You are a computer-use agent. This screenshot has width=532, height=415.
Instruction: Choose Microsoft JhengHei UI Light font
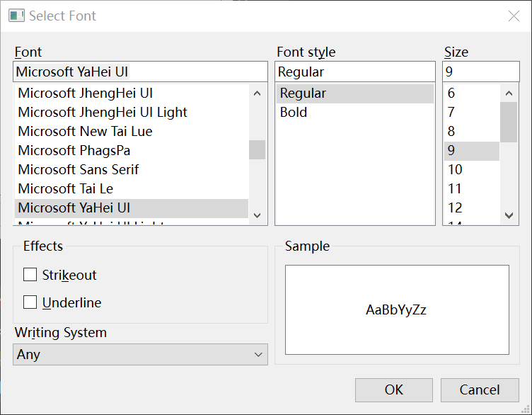pos(103,113)
